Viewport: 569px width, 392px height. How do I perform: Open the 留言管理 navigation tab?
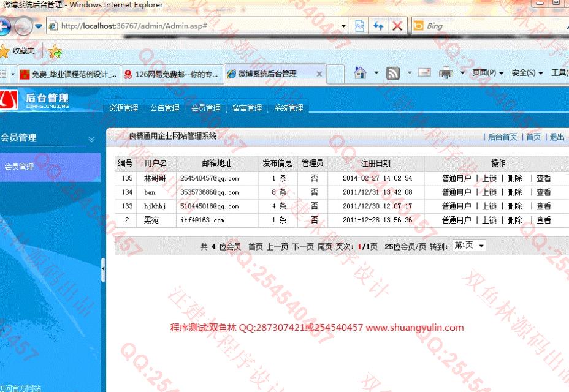[x=247, y=108]
